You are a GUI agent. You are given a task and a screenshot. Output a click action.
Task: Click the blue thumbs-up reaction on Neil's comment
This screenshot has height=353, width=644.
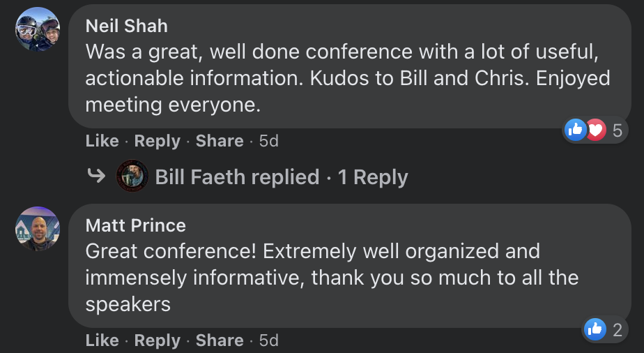pos(576,130)
